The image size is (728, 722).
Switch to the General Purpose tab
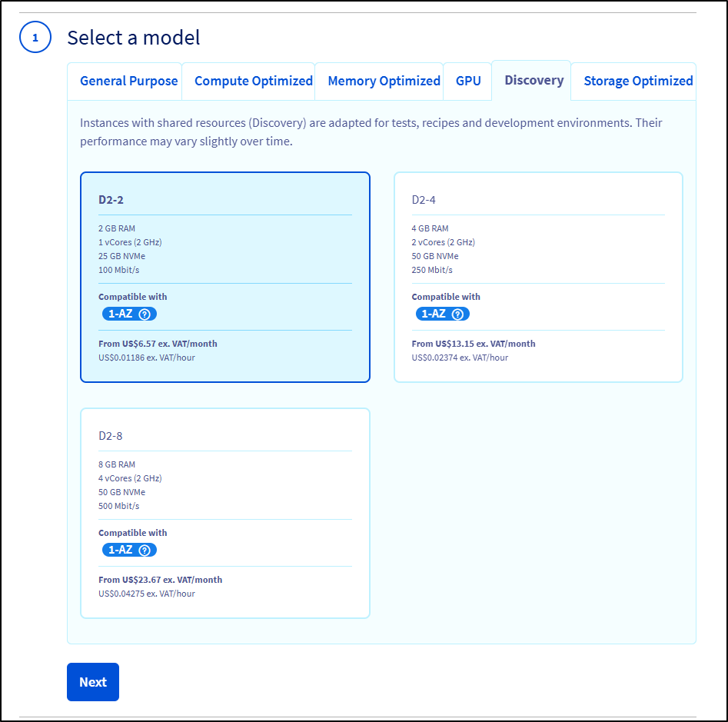coord(128,82)
